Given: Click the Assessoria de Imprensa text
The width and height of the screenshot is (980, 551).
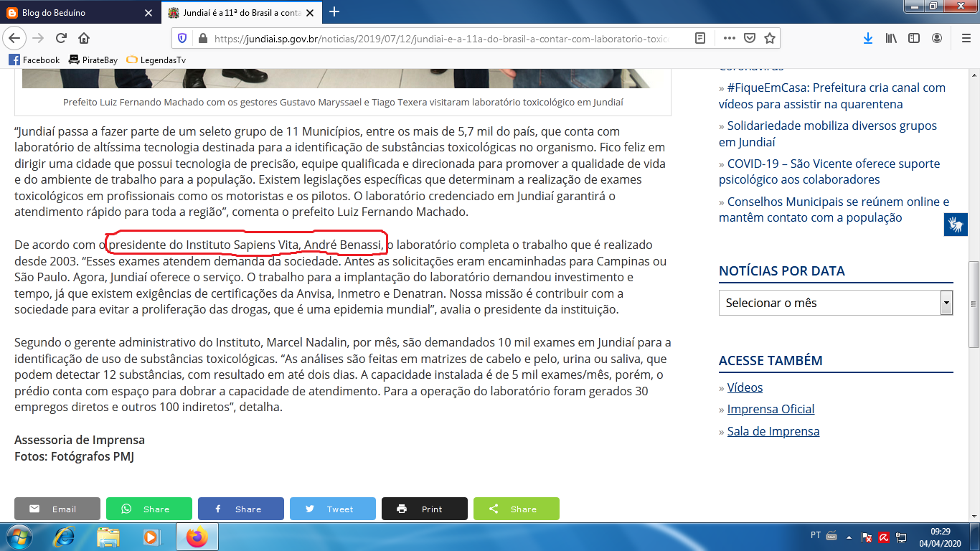Looking at the screenshot, I should (80, 440).
